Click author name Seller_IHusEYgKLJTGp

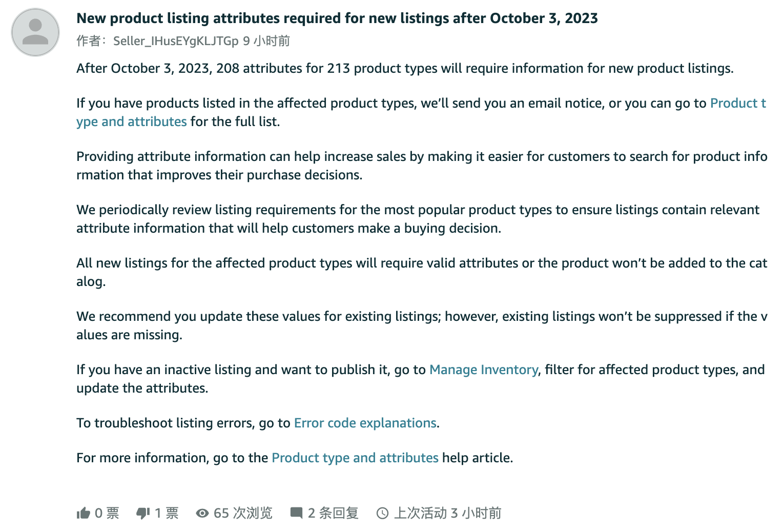[x=176, y=41]
